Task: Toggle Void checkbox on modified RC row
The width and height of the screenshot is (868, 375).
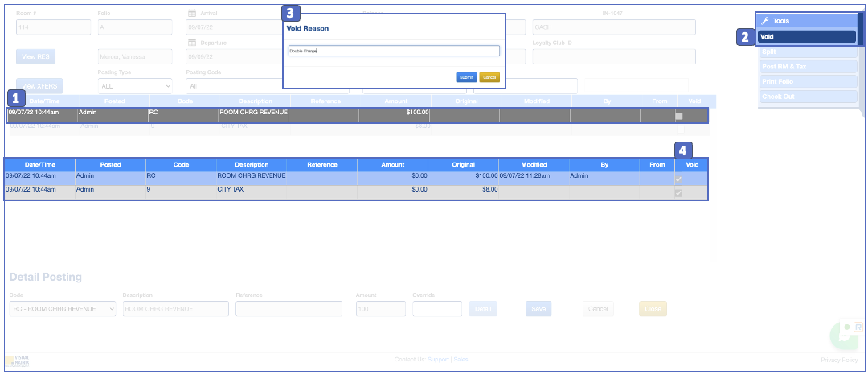Action: (679, 179)
